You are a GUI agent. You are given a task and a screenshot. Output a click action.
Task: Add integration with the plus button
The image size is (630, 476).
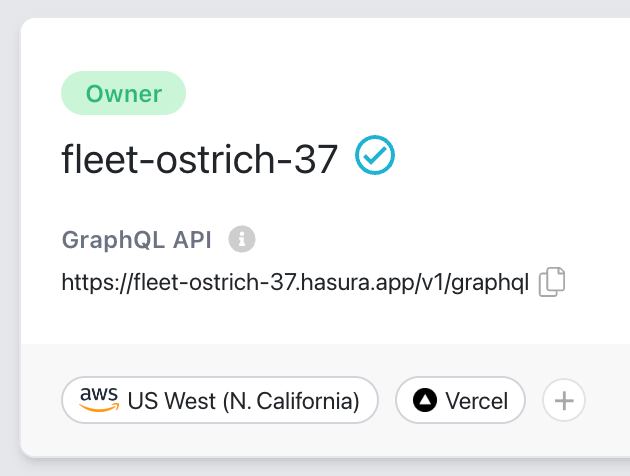point(564,400)
